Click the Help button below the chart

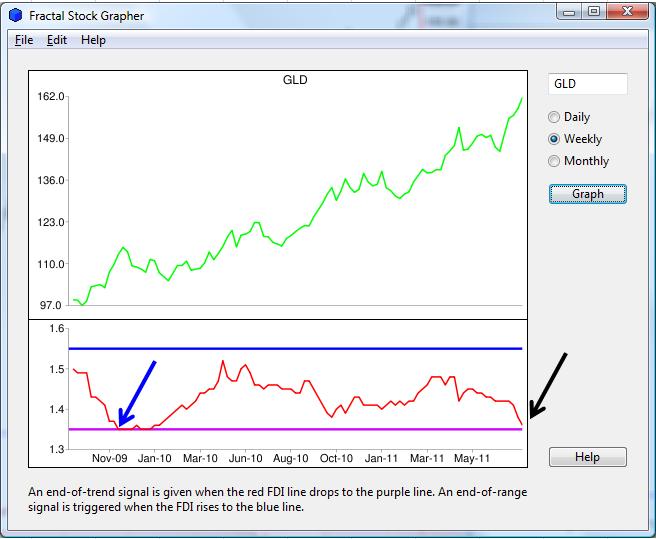[587, 457]
